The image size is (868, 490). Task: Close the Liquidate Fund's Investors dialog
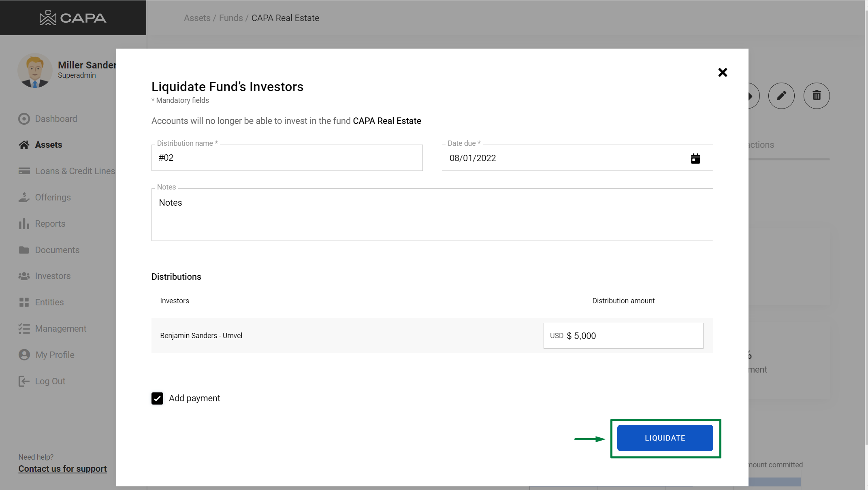(723, 72)
